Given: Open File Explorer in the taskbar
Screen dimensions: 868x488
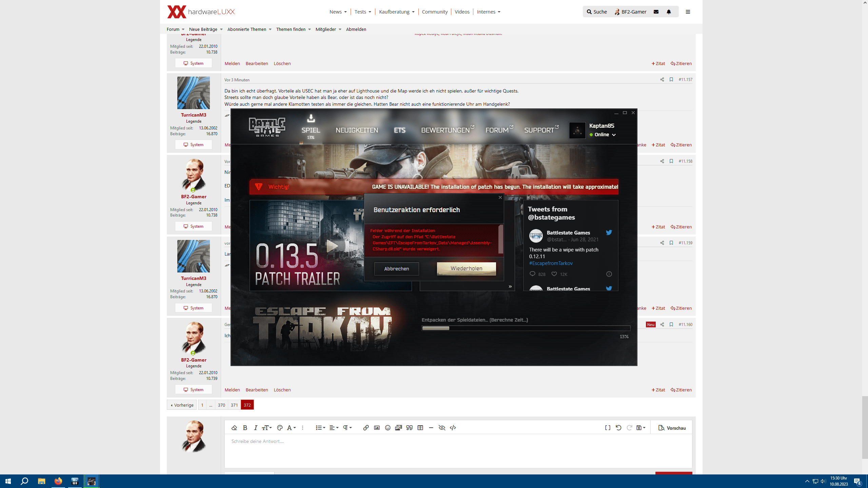Looking at the screenshot, I should point(41,481).
